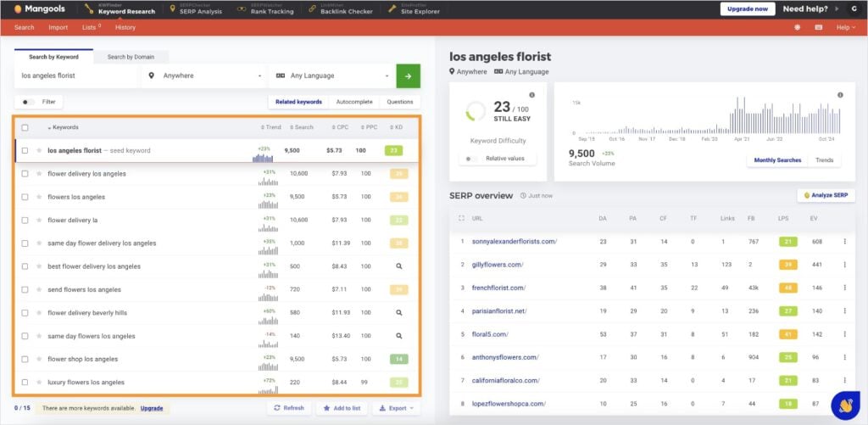
Task: Sort by the Search column header
Action: pos(301,127)
